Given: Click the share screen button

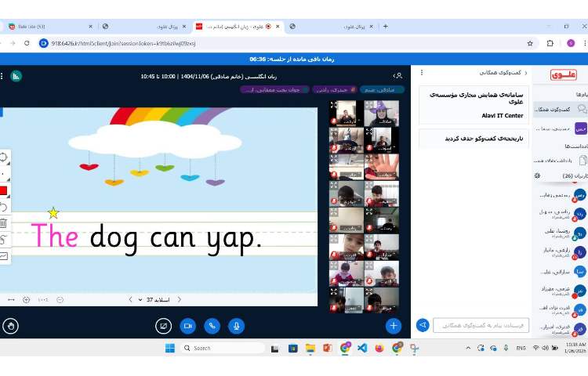Looking at the screenshot, I should 163,325.
